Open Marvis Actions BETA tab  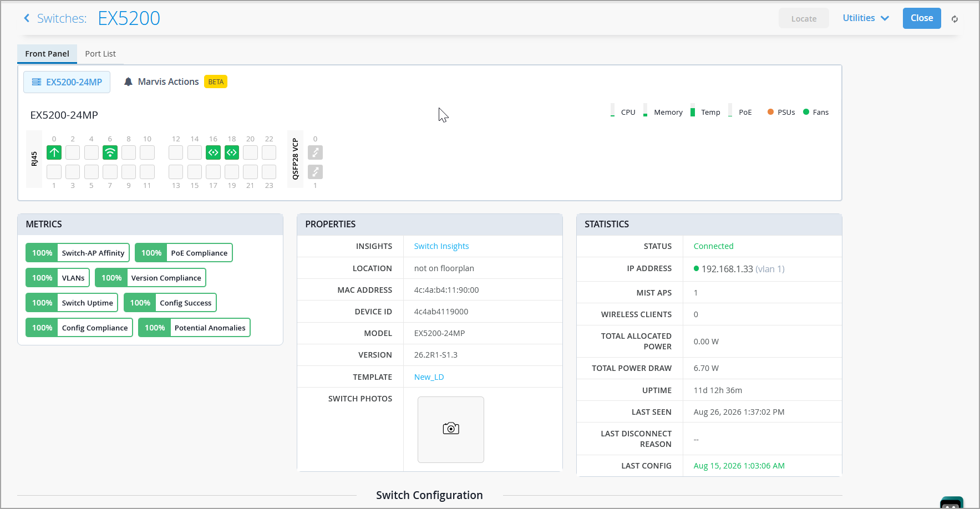pos(175,82)
